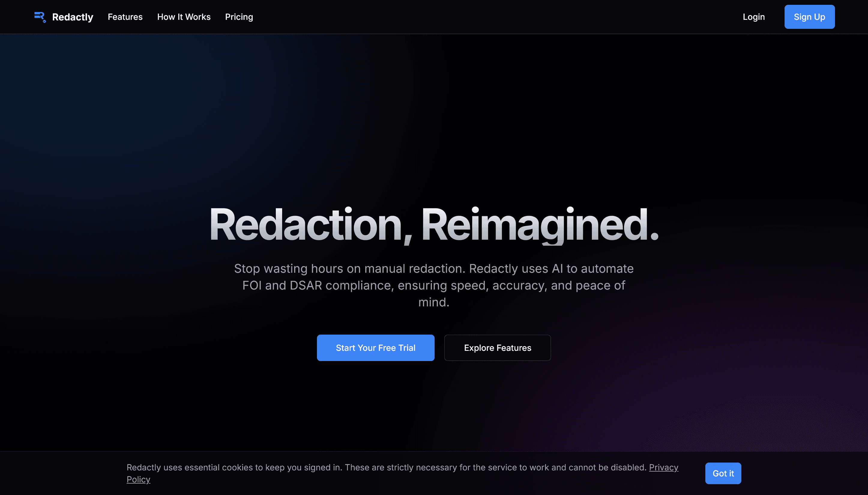Dismiss cookie notice with Got it

723,473
